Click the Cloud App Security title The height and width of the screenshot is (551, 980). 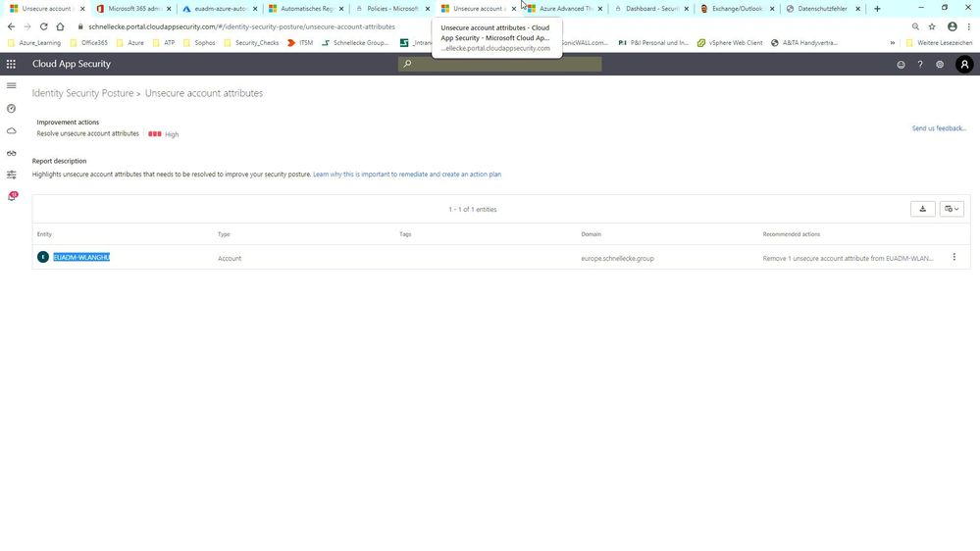(x=72, y=64)
